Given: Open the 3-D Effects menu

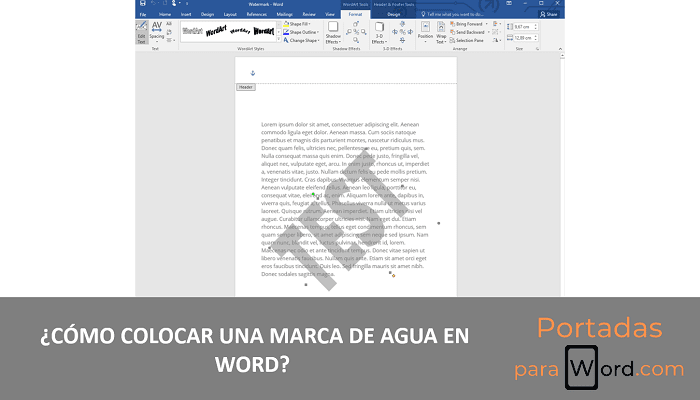Looking at the screenshot, I should pos(379,33).
